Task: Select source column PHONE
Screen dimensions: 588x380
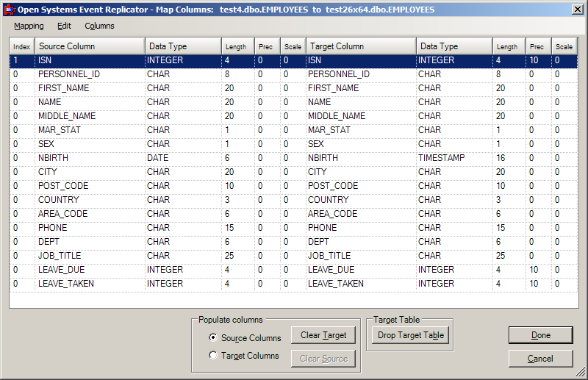Action: [52, 227]
